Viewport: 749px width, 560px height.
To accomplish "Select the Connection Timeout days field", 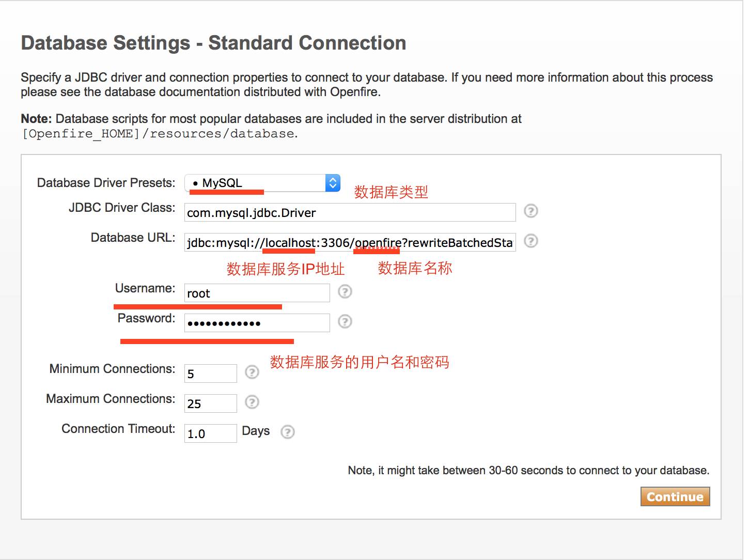I will coord(211,433).
